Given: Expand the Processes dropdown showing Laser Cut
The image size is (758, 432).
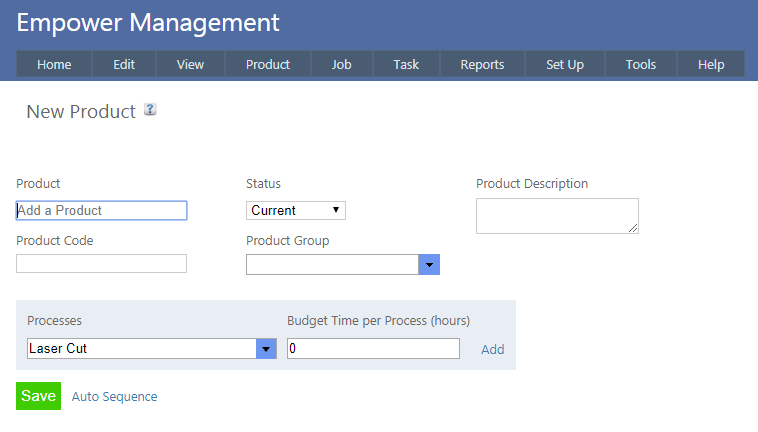Looking at the screenshot, I should pos(266,348).
